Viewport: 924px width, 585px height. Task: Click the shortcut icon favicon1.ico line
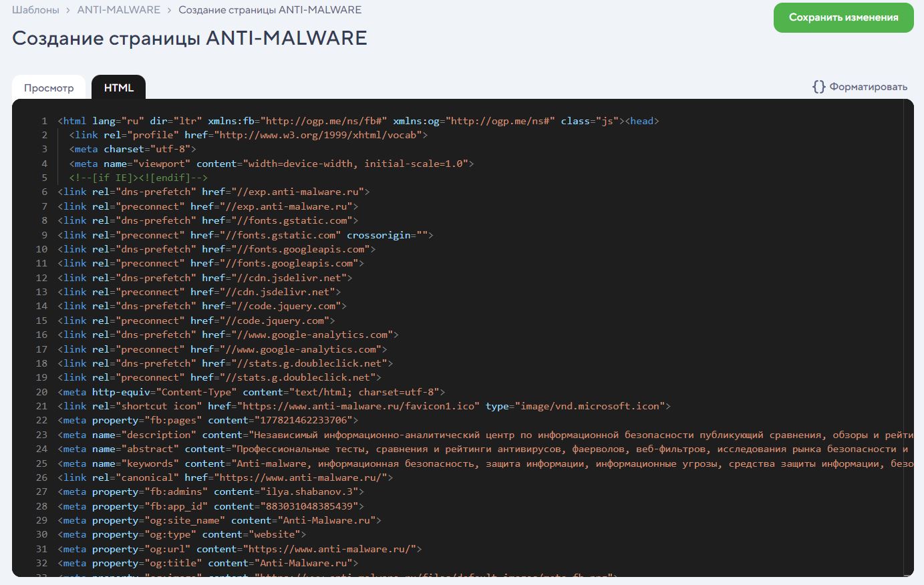364,406
